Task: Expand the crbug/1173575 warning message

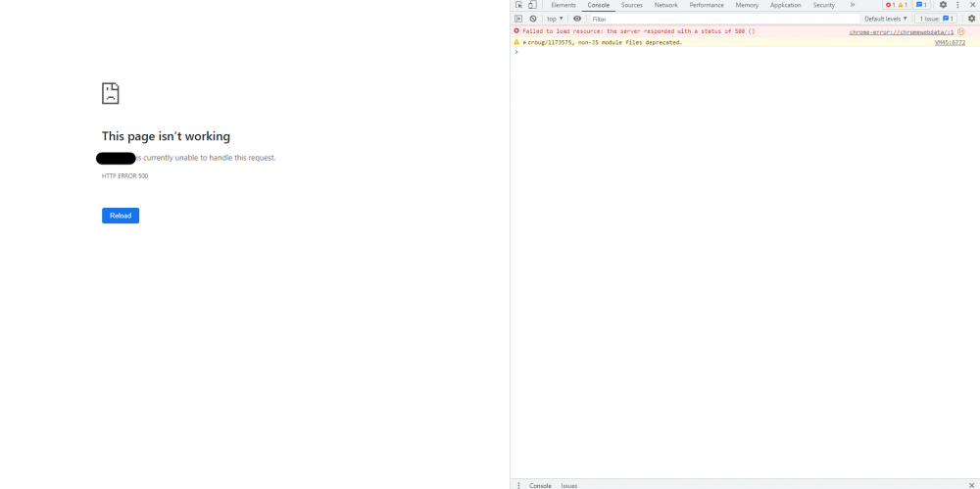Action: coord(525,42)
